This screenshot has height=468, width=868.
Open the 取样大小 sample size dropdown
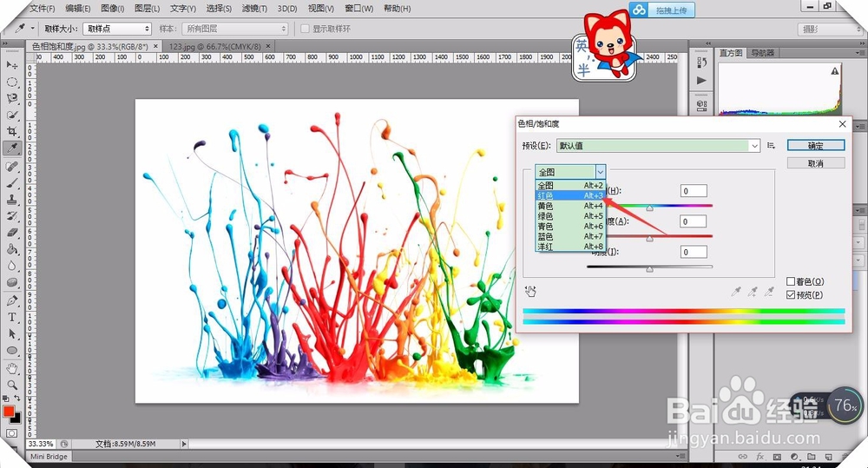click(x=117, y=29)
